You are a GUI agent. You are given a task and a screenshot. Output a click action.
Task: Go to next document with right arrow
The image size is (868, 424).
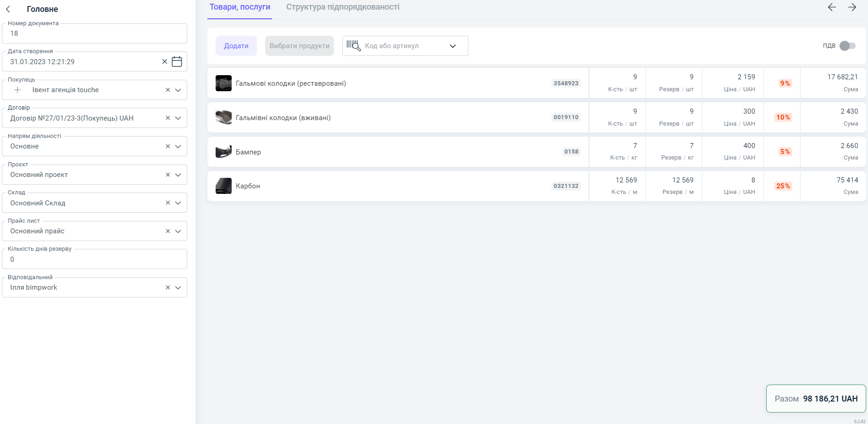pyautogui.click(x=852, y=7)
